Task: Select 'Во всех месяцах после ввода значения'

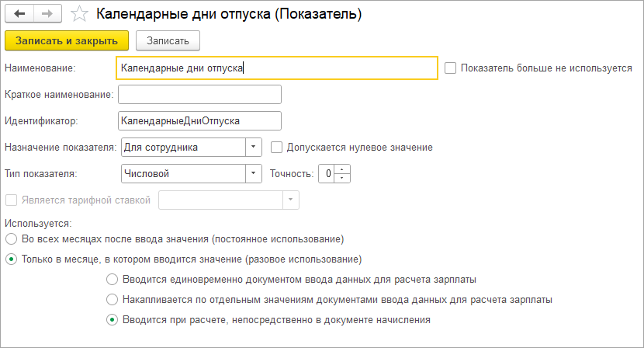Action: click(11, 239)
